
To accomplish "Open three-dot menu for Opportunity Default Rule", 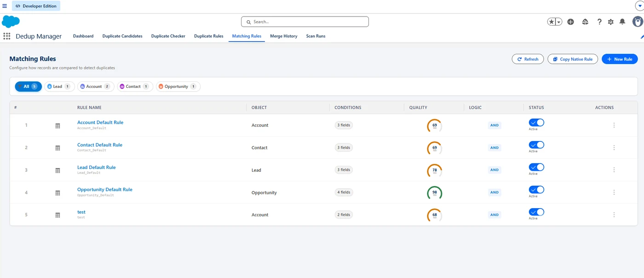I will tap(614, 192).
